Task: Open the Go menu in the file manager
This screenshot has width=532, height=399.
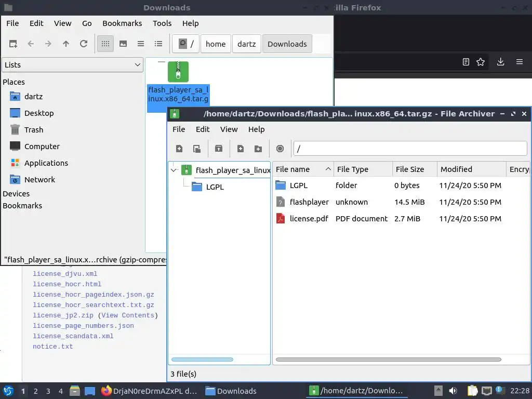Action: click(87, 23)
